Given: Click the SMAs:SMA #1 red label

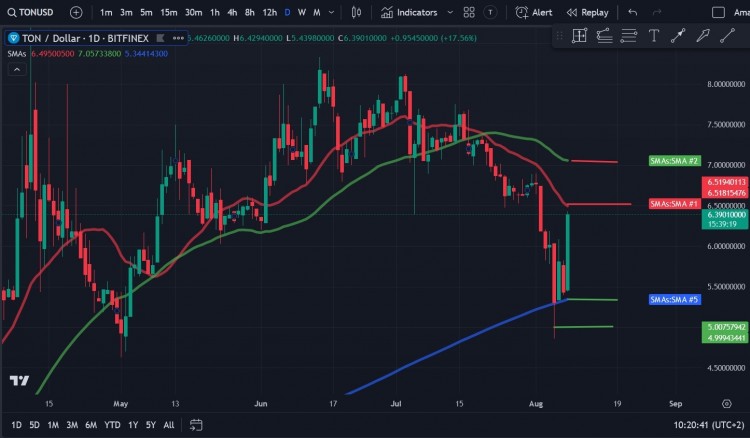Looking at the screenshot, I should pos(674,204).
